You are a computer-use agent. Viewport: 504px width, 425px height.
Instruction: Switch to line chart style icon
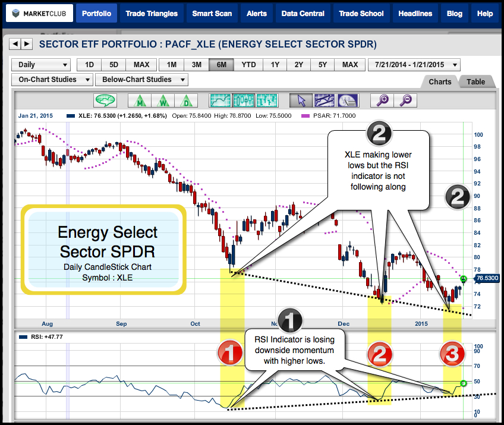[x=220, y=100]
